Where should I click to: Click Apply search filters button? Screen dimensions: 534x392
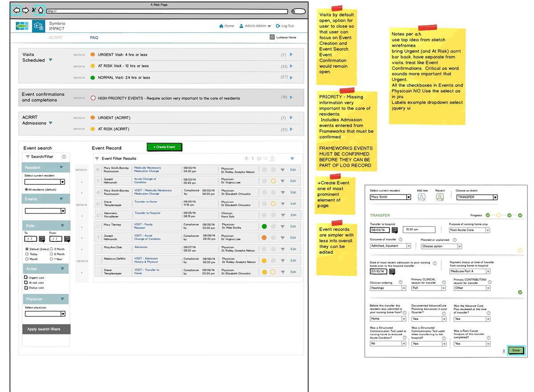(x=46, y=329)
